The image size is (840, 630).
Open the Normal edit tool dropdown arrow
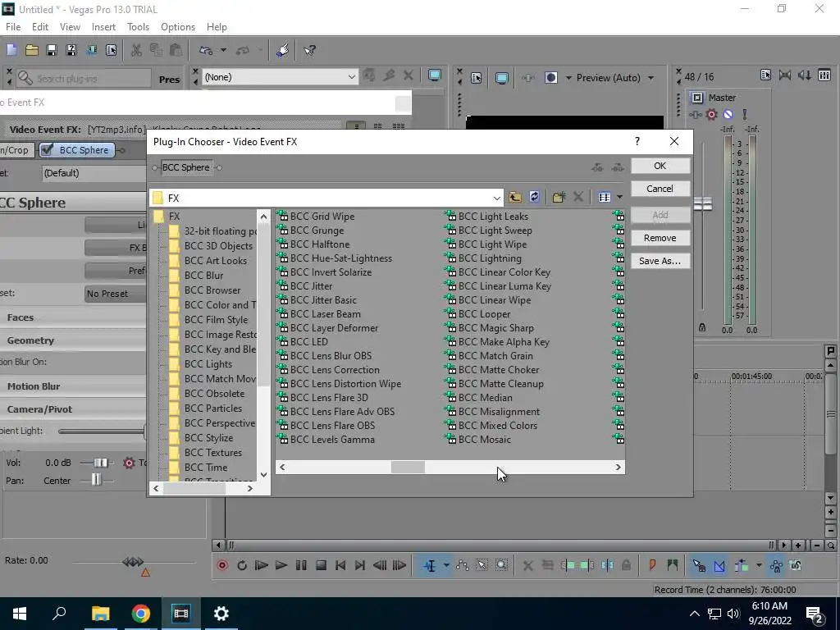(445, 565)
